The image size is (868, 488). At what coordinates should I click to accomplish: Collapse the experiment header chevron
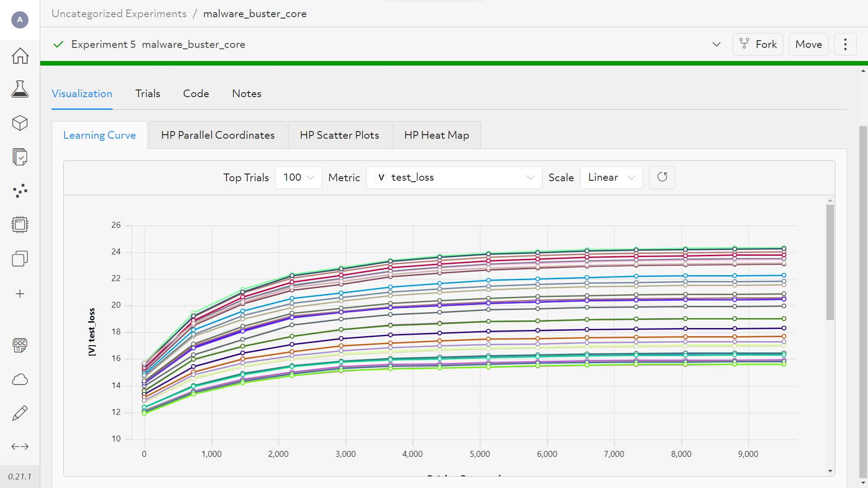coord(716,44)
